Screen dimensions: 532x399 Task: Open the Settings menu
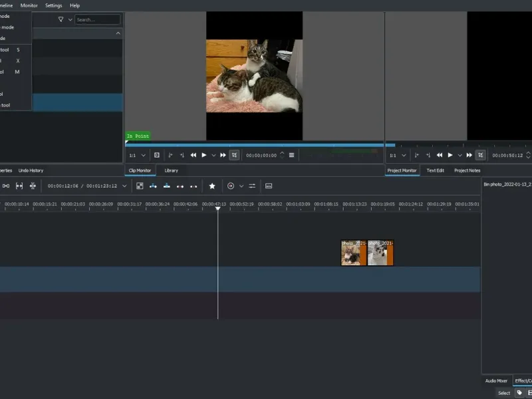[53, 5]
